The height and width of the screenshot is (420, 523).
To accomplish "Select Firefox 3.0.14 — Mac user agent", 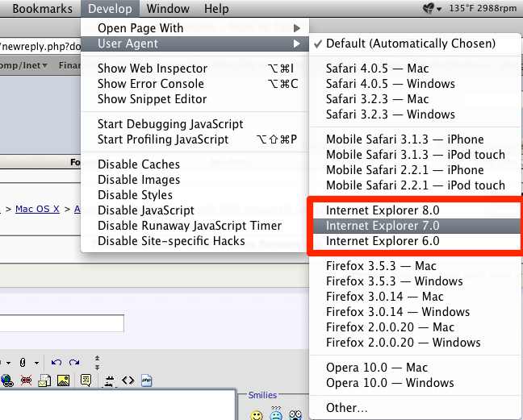I will [x=416, y=297].
